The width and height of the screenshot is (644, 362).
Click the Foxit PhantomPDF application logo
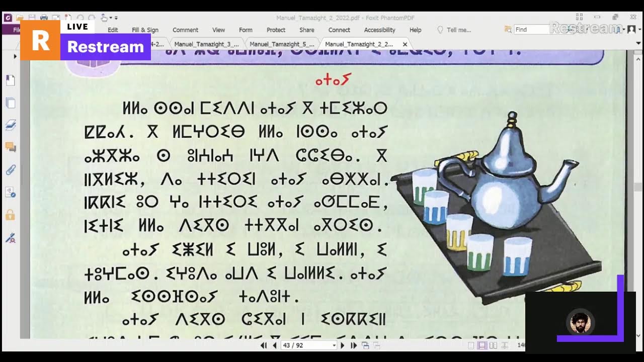8,18
